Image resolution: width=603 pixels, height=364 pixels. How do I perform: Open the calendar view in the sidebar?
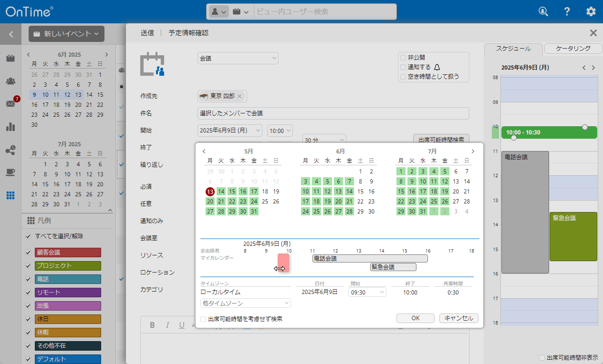click(10, 58)
